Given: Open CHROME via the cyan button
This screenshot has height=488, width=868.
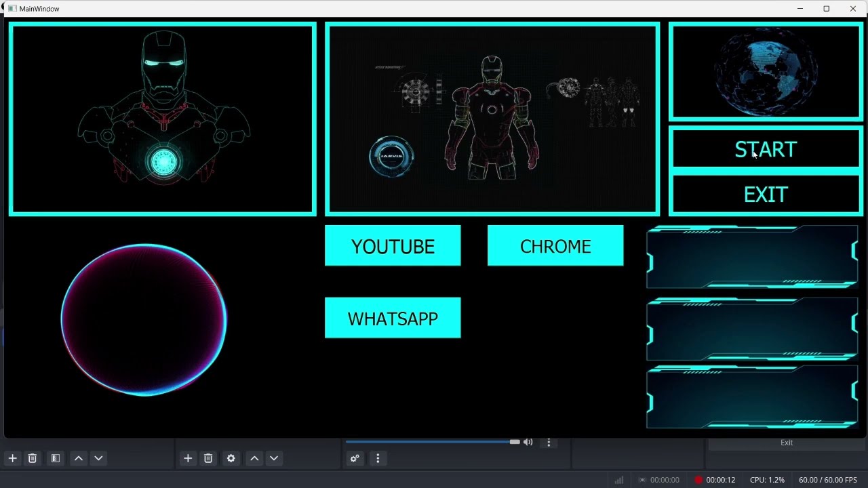Looking at the screenshot, I should tap(555, 246).
